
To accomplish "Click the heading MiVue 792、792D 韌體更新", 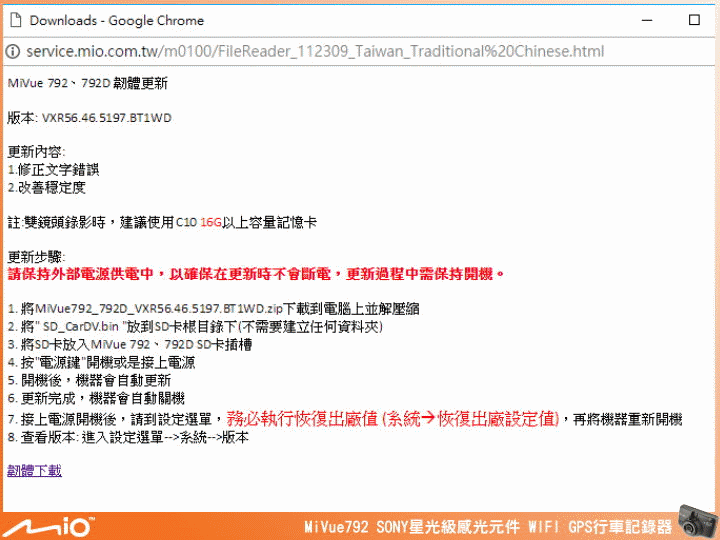I will (88, 83).
